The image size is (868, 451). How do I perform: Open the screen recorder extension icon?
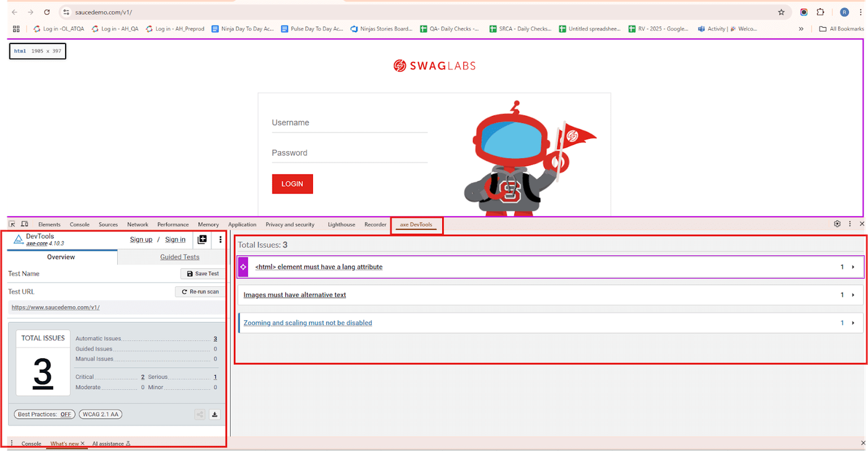804,12
